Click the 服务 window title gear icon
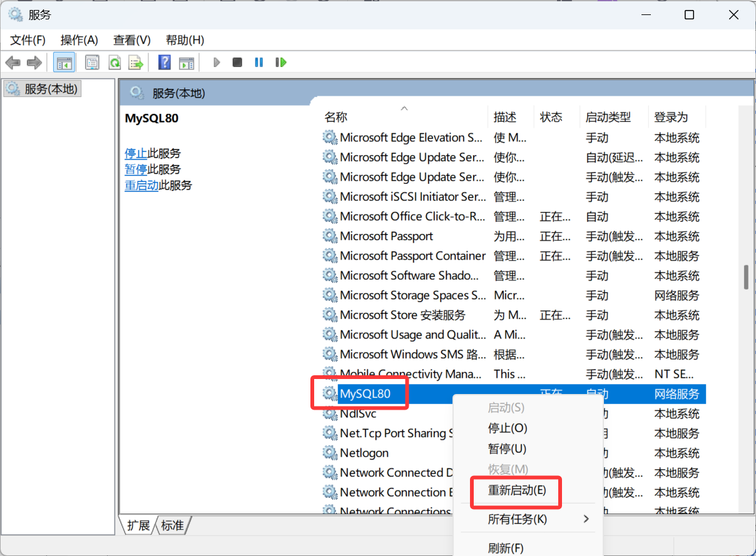The width and height of the screenshot is (756, 556). tap(16, 15)
